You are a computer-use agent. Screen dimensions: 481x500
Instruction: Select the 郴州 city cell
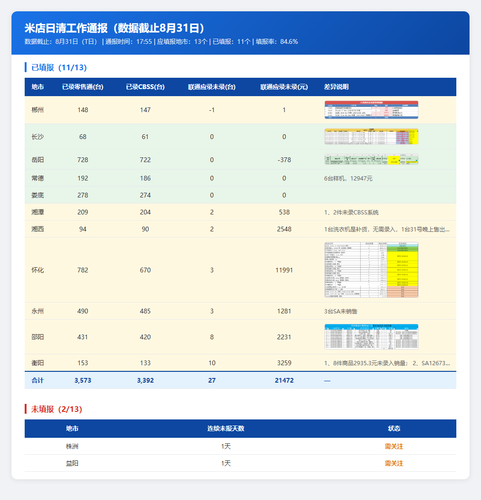(38, 110)
